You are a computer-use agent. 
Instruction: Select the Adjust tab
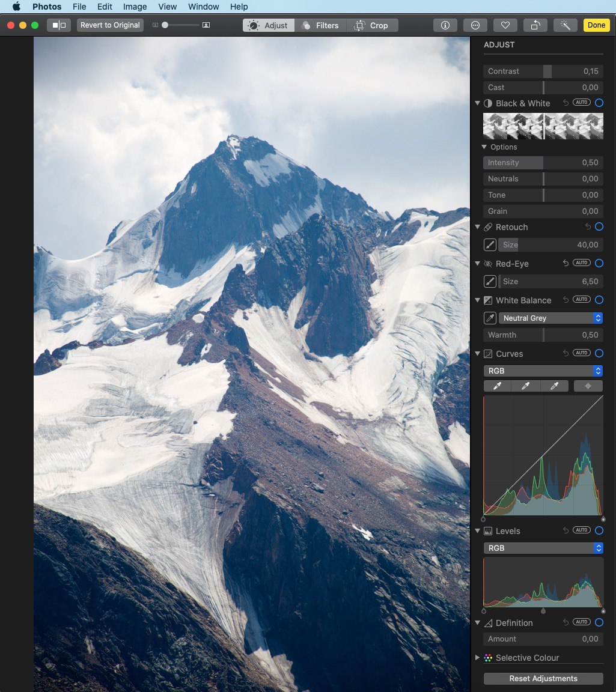[269, 25]
